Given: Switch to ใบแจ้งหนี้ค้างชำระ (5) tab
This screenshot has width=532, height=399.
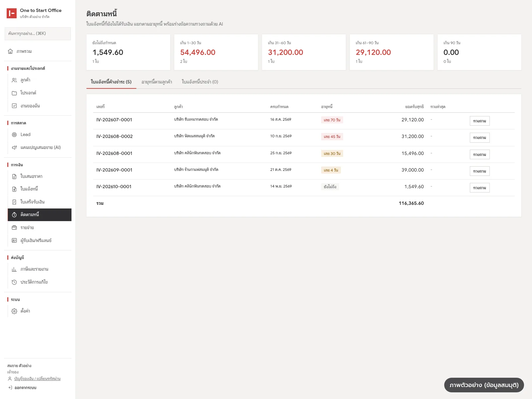Looking at the screenshot, I should click(x=111, y=82).
